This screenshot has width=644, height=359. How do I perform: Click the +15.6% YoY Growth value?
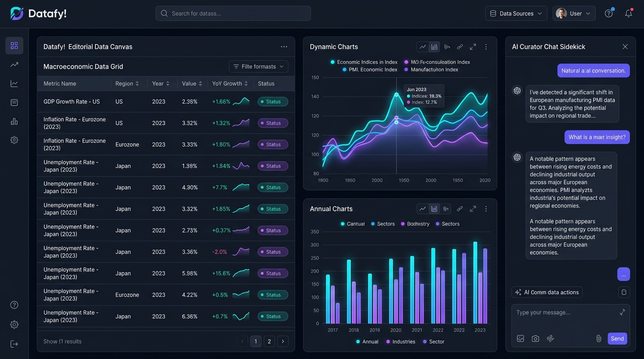click(x=221, y=273)
